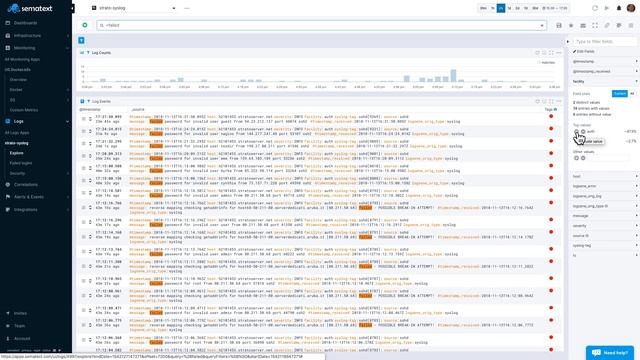The height and width of the screenshot is (360, 640).
Task: Open Overview under monitoring app
Action: pos(18,80)
